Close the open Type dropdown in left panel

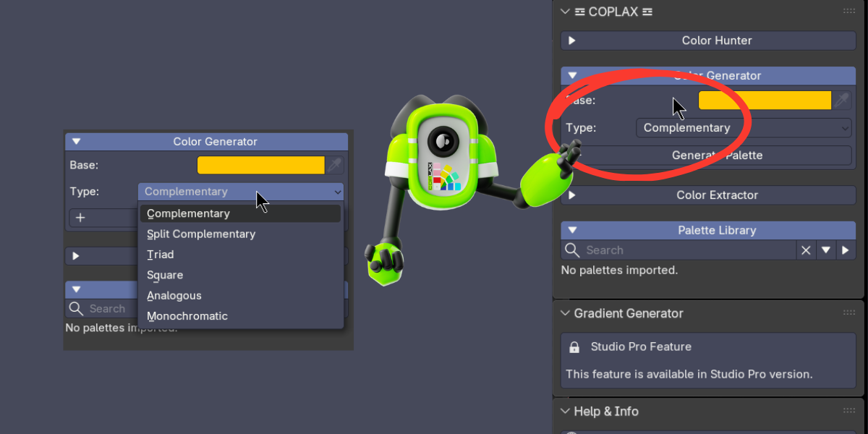pyautogui.click(x=241, y=192)
